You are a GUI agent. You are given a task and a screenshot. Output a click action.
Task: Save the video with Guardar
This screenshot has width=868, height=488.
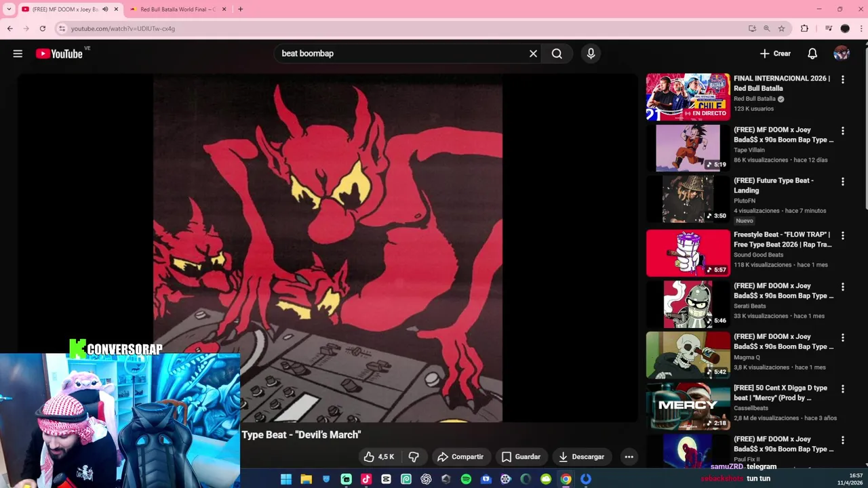[521, 457]
